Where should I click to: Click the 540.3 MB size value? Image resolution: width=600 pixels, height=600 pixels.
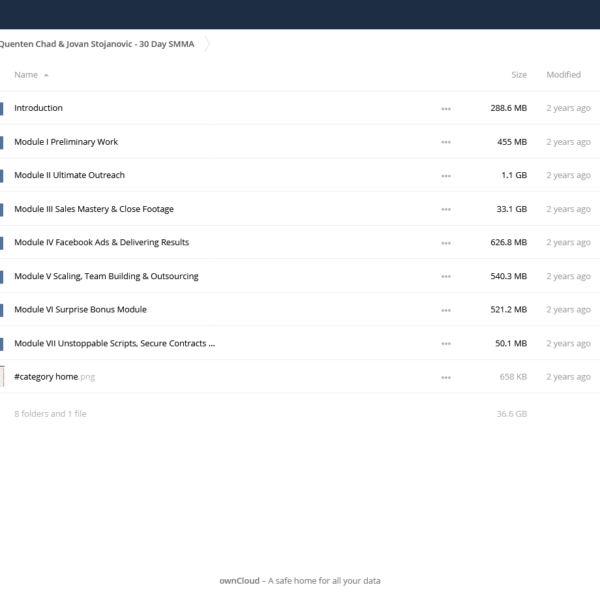[x=509, y=276]
